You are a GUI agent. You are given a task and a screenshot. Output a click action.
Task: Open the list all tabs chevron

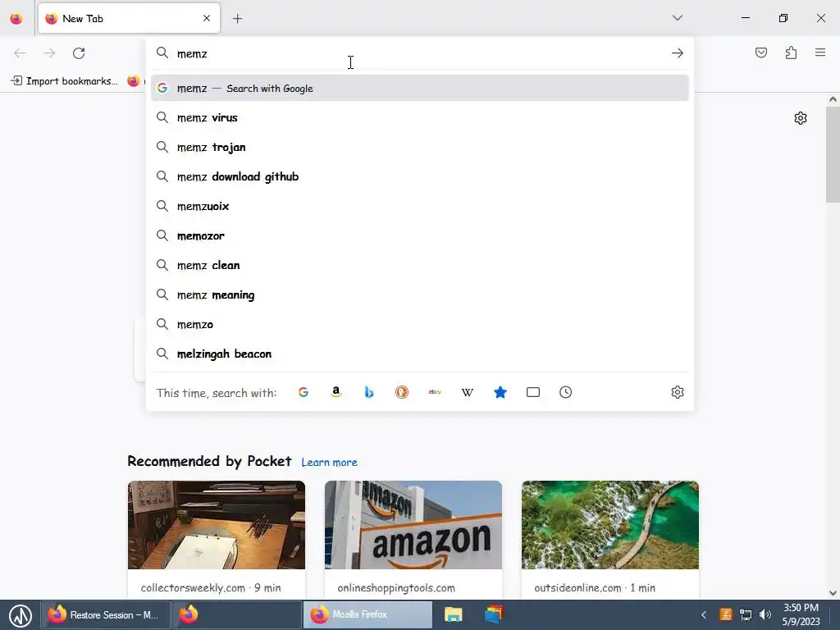tap(677, 18)
